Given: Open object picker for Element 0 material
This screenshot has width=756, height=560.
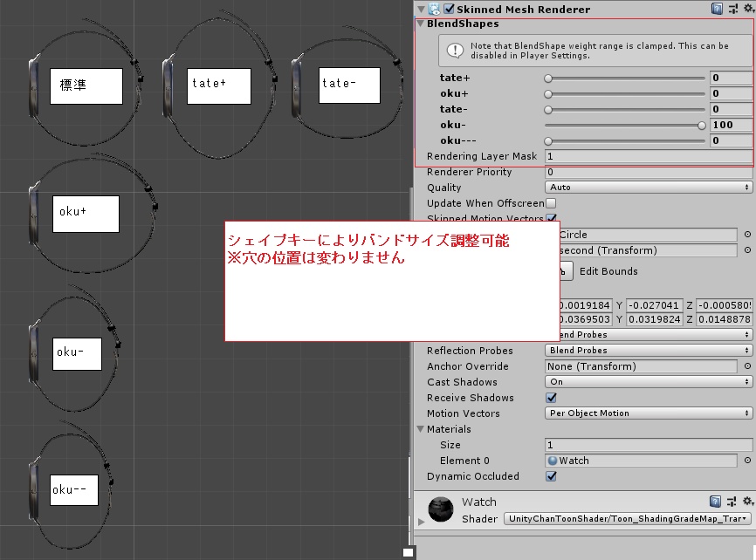Looking at the screenshot, I should tap(747, 461).
